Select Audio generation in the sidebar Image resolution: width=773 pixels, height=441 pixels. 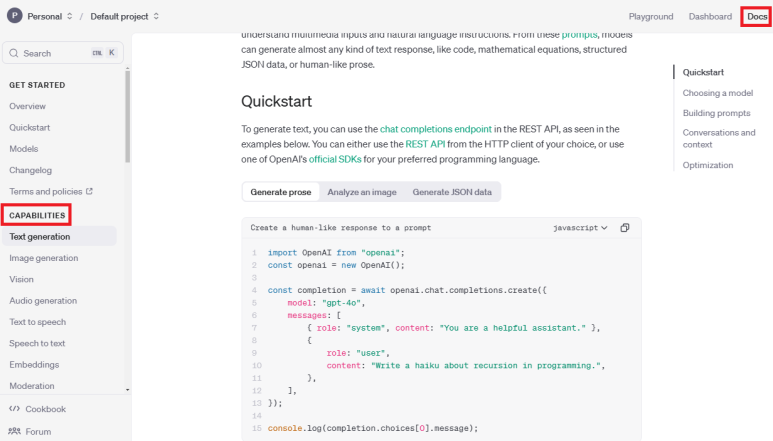click(x=43, y=300)
